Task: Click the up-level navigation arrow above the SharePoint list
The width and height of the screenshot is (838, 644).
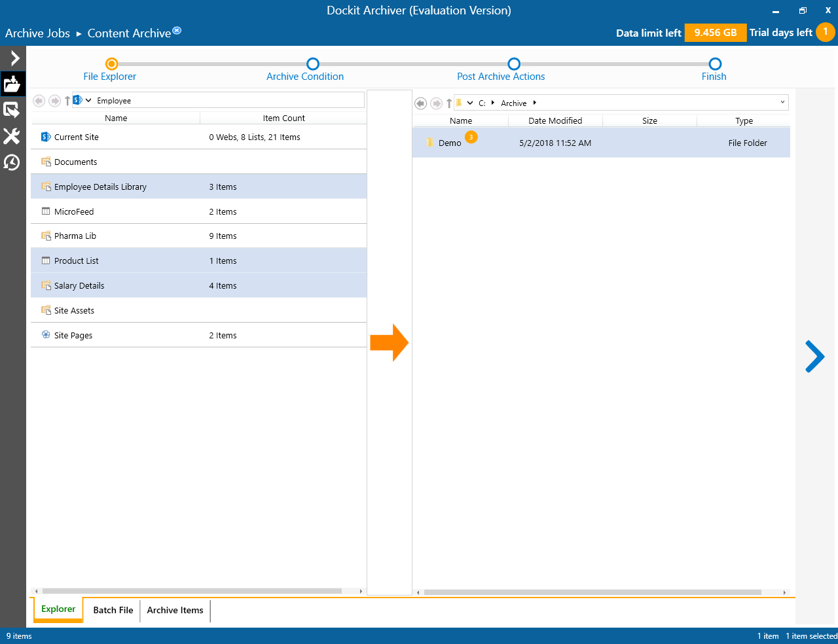Action: pos(66,100)
